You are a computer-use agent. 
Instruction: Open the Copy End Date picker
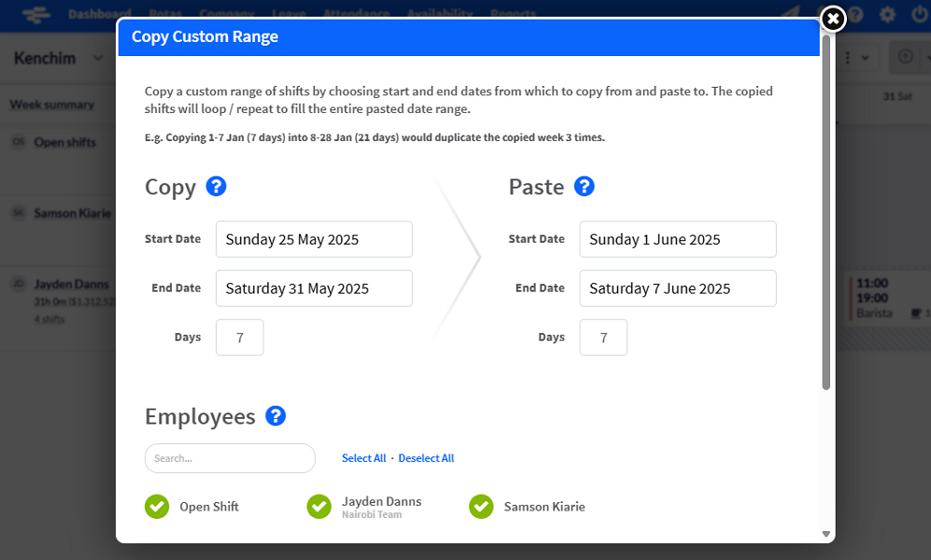(x=314, y=288)
